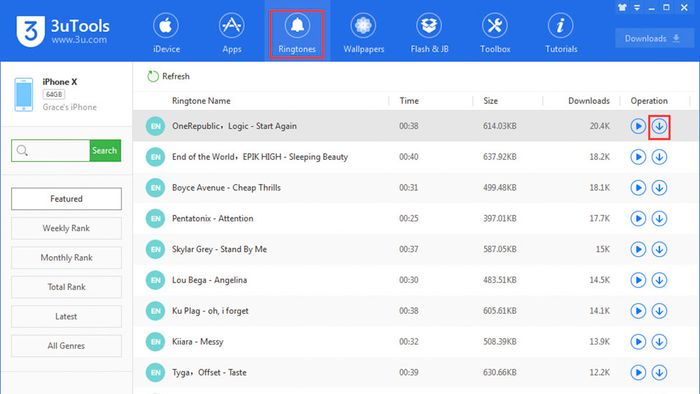Select row Tyga, Offset - Taste

pyautogui.click(x=415, y=373)
